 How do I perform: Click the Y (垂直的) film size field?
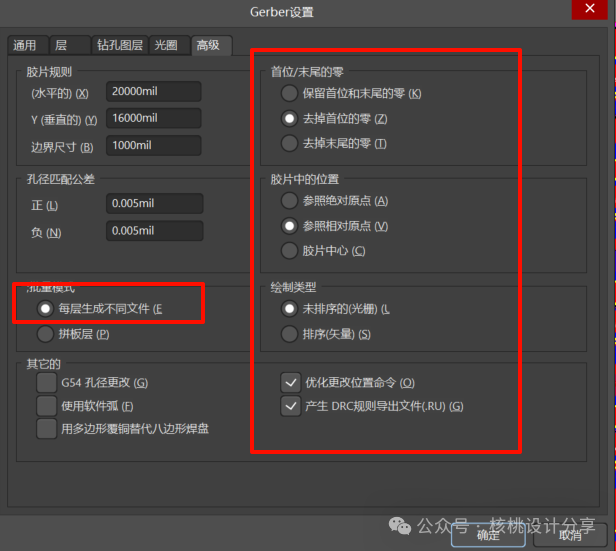pos(154,119)
